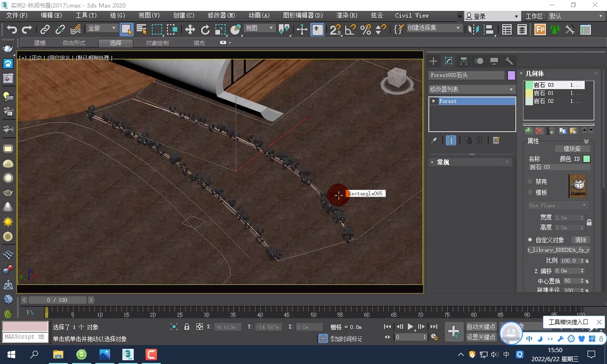Click the purple object color swatch
Image resolution: width=607 pixels, height=364 pixels.
(x=511, y=75)
